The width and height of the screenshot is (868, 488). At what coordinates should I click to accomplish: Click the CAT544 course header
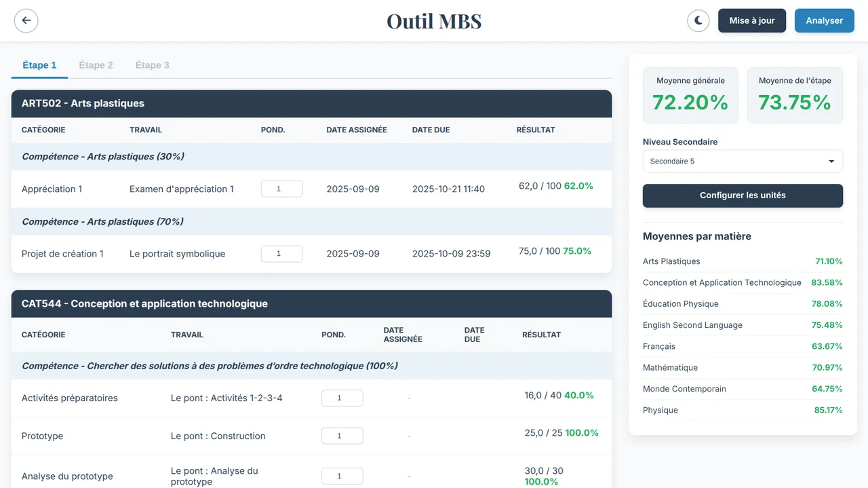click(311, 304)
